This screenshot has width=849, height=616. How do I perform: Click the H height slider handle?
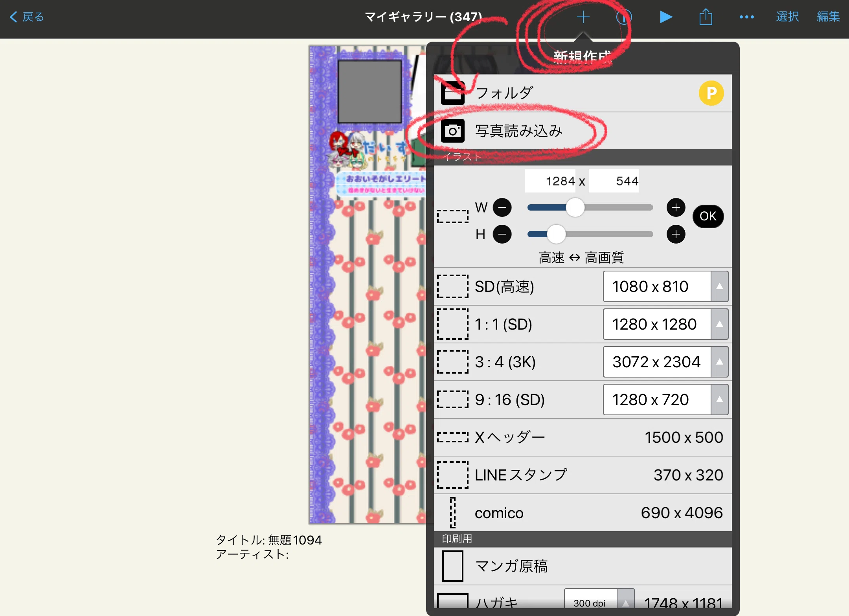coord(556,234)
